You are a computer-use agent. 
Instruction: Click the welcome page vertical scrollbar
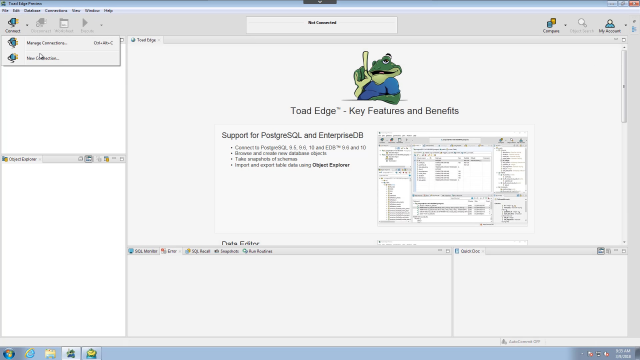click(624, 87)
